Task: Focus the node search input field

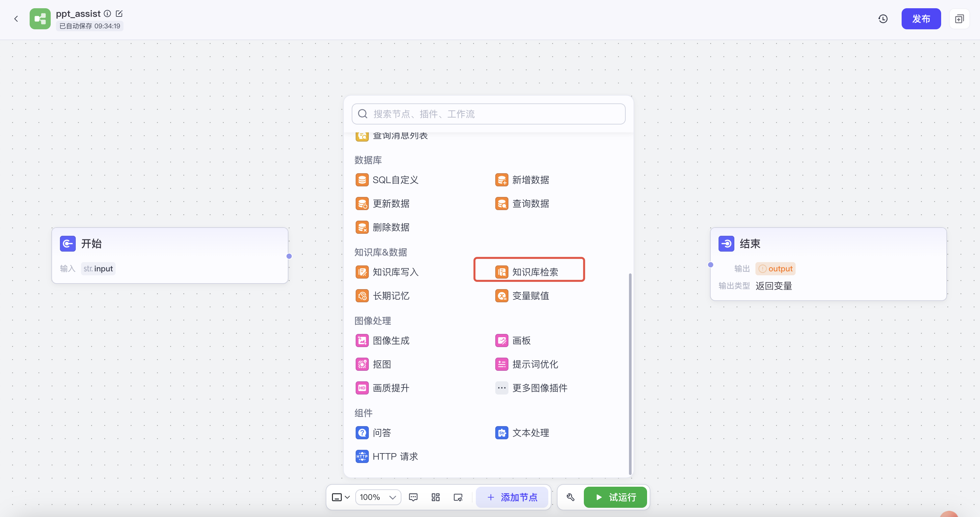Action: coord(488,114)
